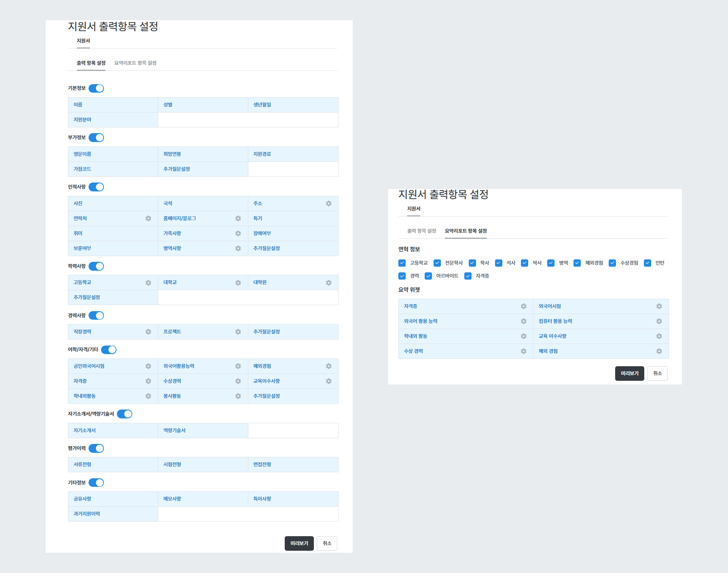
Task: Open settings gear for 외국어활용능력 item
Action: [x=238, y=366]
